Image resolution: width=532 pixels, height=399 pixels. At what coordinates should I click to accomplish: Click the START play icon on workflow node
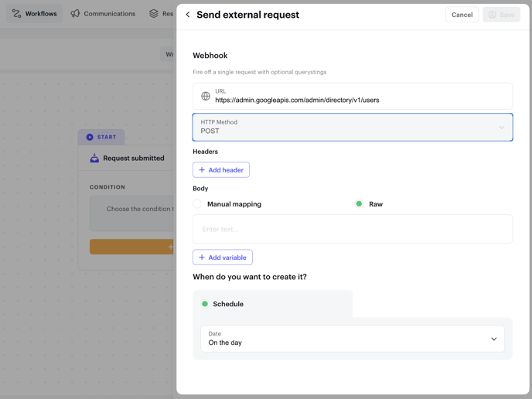90,137
